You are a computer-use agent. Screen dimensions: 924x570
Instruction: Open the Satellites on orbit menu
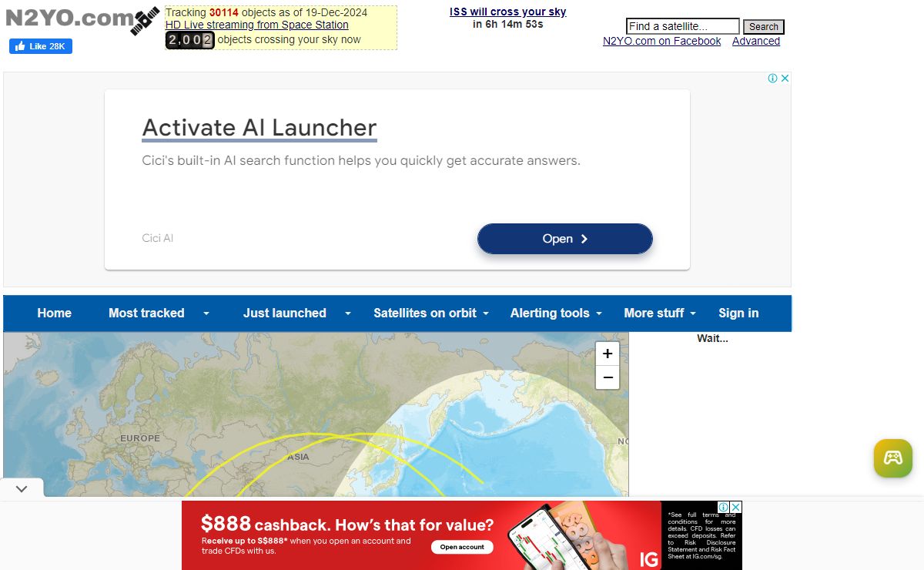[x=425, y=313]
